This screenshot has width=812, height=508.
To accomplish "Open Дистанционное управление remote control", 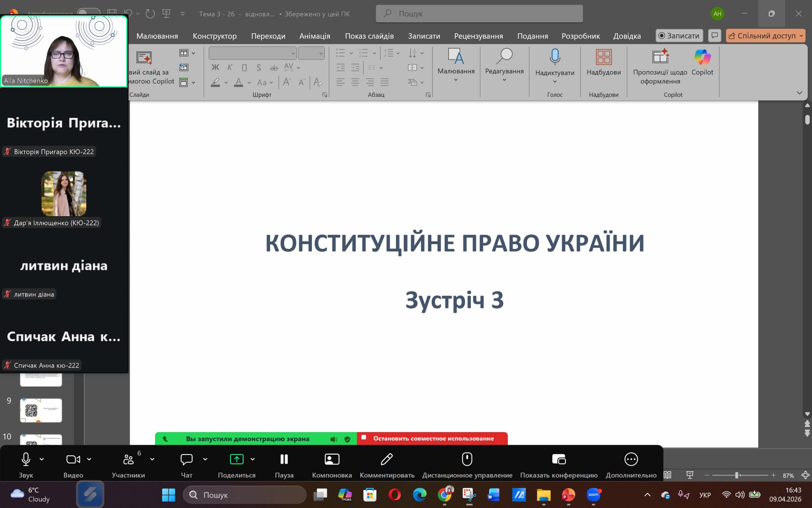I will (x=467, y=459).
